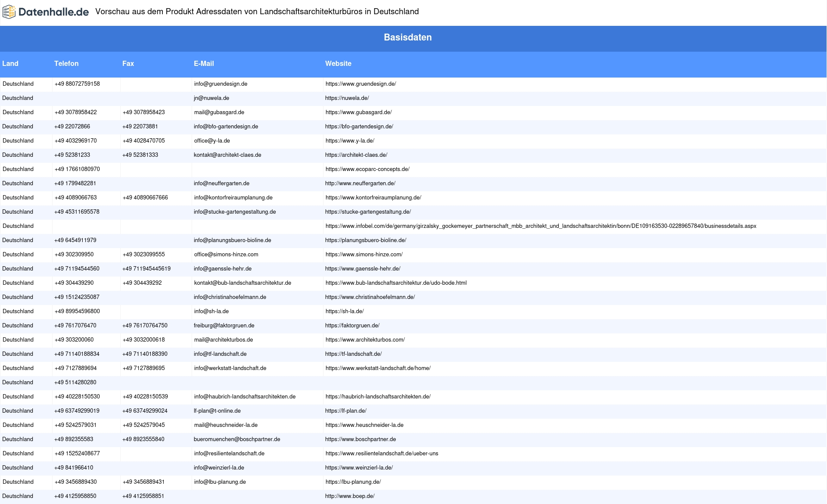The image size is (827, 504).
Task: Select the Fax column header
Action: [x=128, y=63]
